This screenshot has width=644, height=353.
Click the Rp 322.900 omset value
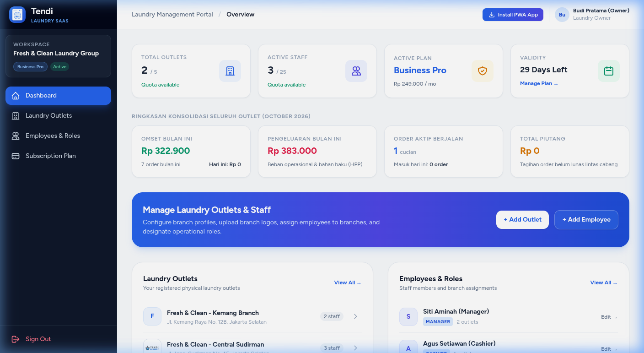pos(166,151)
